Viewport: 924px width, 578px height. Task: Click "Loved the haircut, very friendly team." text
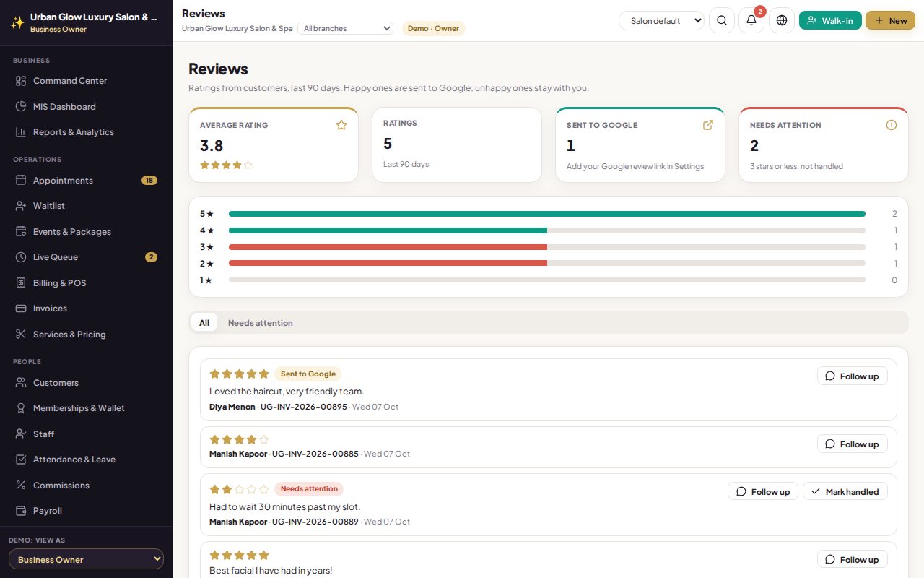coord(287,392)
